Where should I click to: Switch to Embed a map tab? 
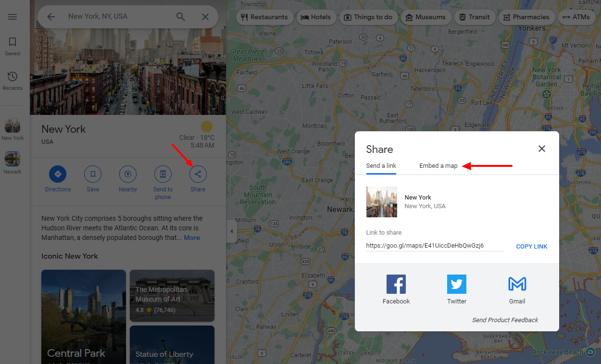point(438,166)
